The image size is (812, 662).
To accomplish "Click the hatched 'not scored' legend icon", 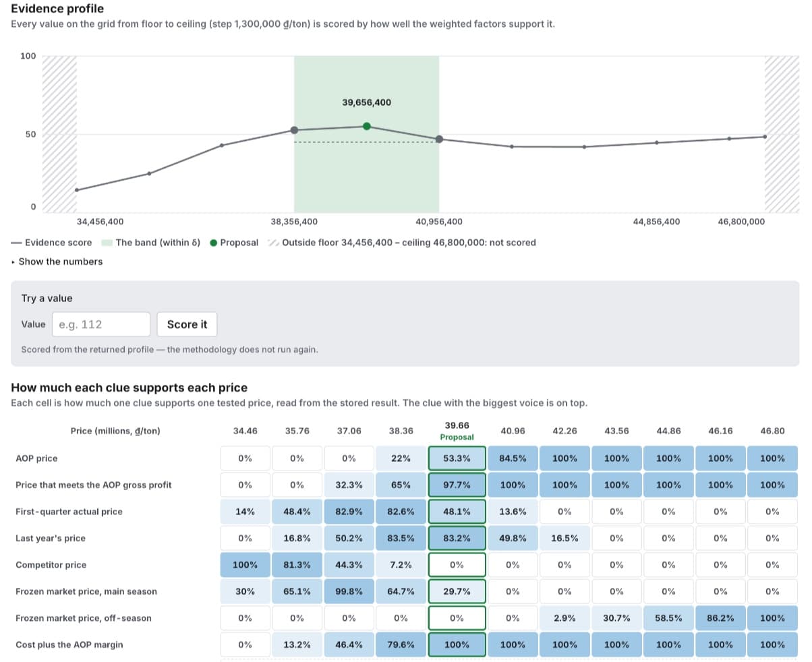I will 273,243.
